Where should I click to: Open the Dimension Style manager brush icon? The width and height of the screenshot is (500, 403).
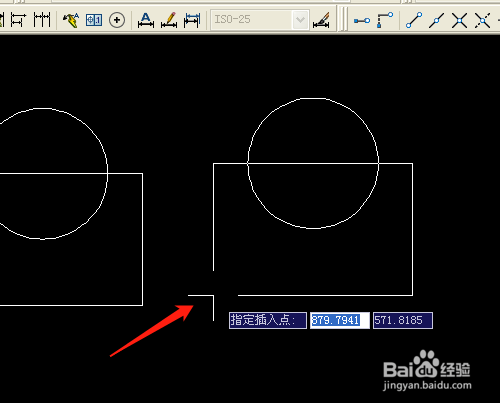pyautogui.click(x=321, y=20)
